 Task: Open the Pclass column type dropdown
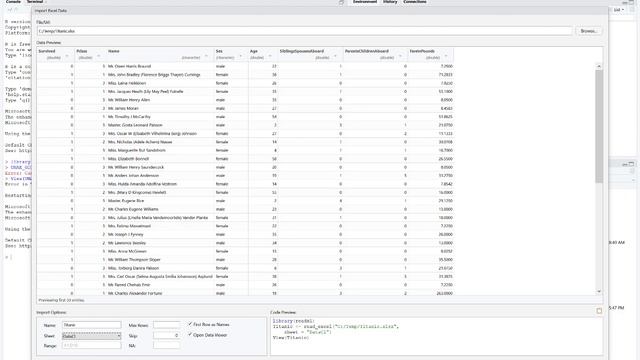point(98,57)
